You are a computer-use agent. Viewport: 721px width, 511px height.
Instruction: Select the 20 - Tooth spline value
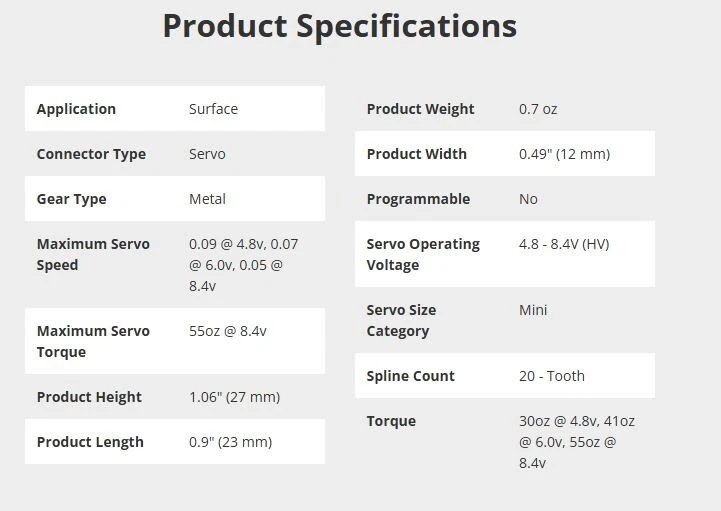click(552, 376)
